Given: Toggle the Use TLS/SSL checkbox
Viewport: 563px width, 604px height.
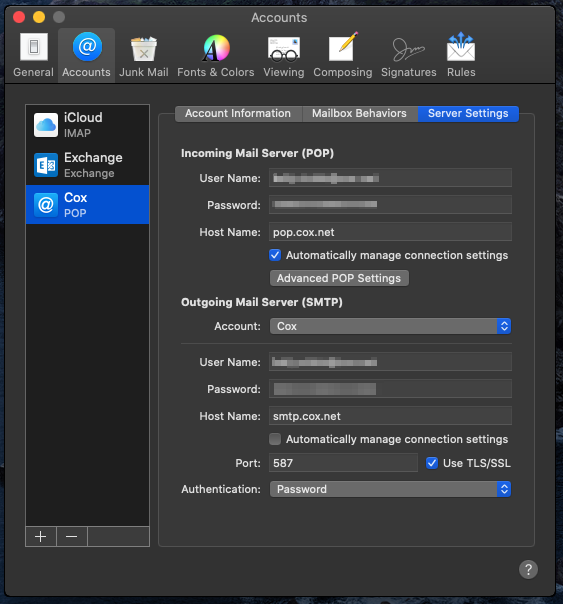Looking at the screenshot, I should [x=432, y=463].
